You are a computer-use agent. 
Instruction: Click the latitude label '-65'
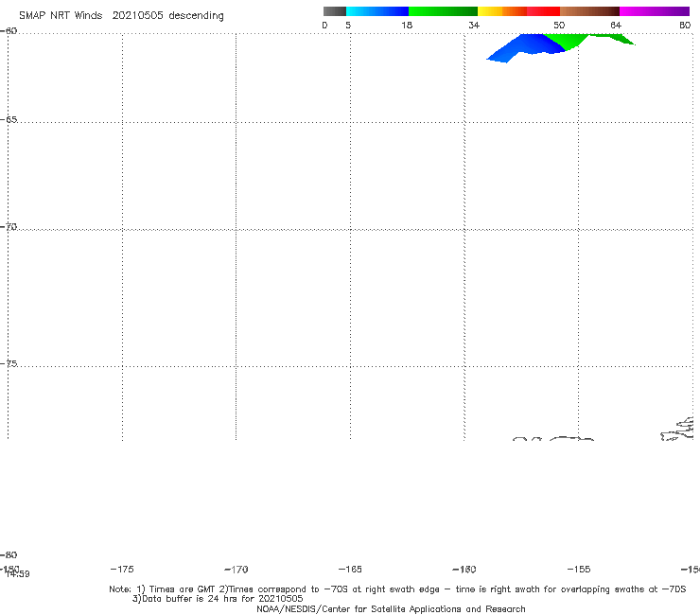[9, 120]
